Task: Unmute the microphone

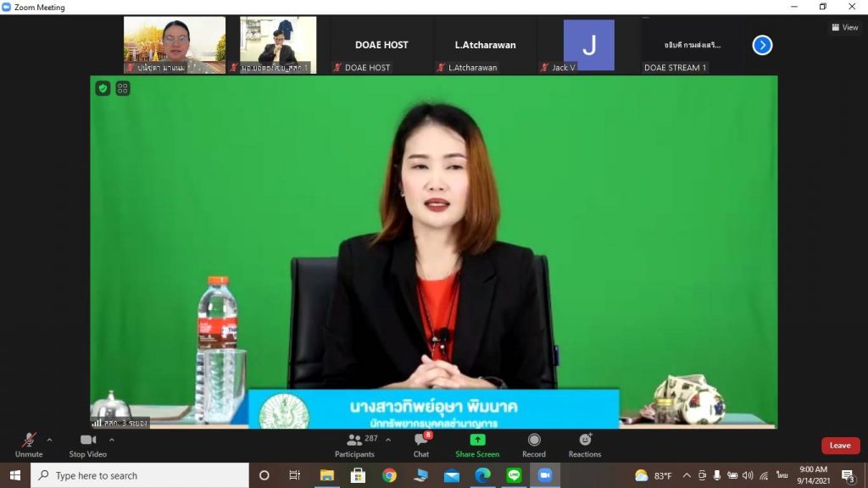Action: pos(29,445)
